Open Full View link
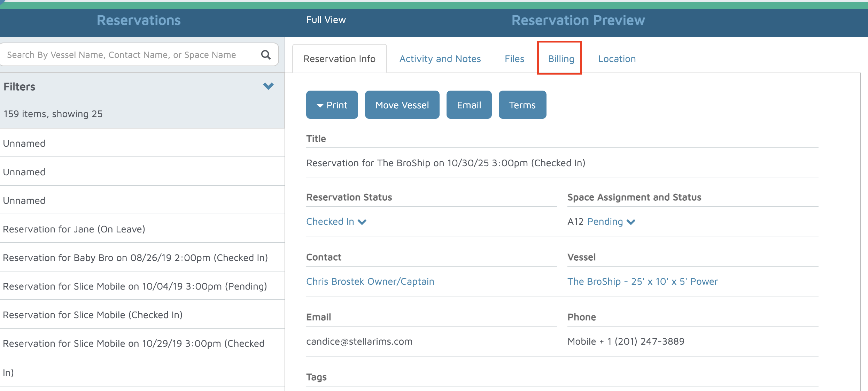 click(x=326, y=20)
